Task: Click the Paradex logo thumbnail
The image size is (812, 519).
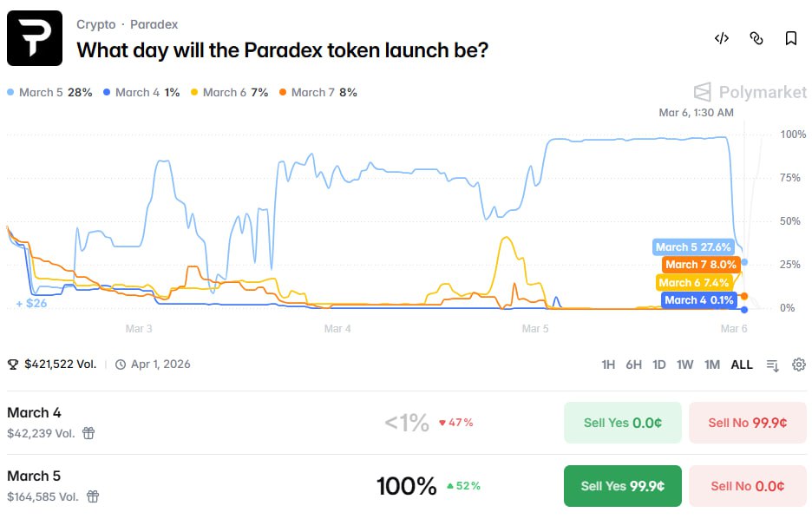Action: point(35,38)
